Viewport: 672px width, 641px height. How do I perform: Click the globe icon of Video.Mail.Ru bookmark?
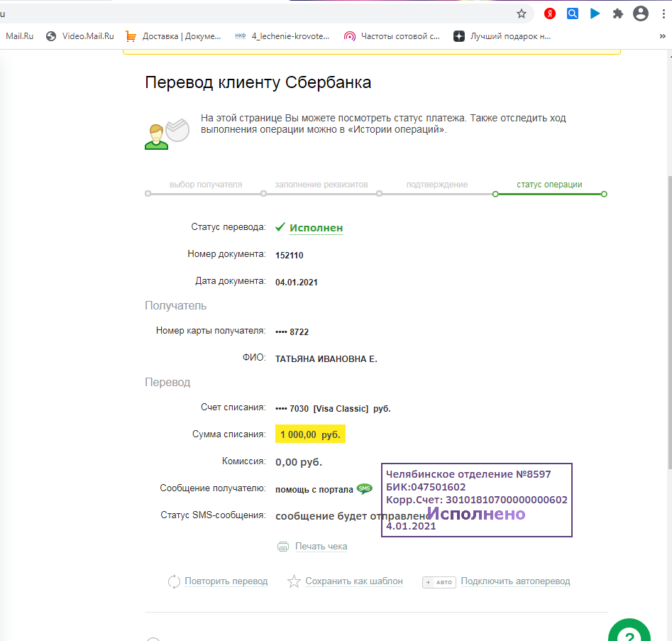coord(51,36)
